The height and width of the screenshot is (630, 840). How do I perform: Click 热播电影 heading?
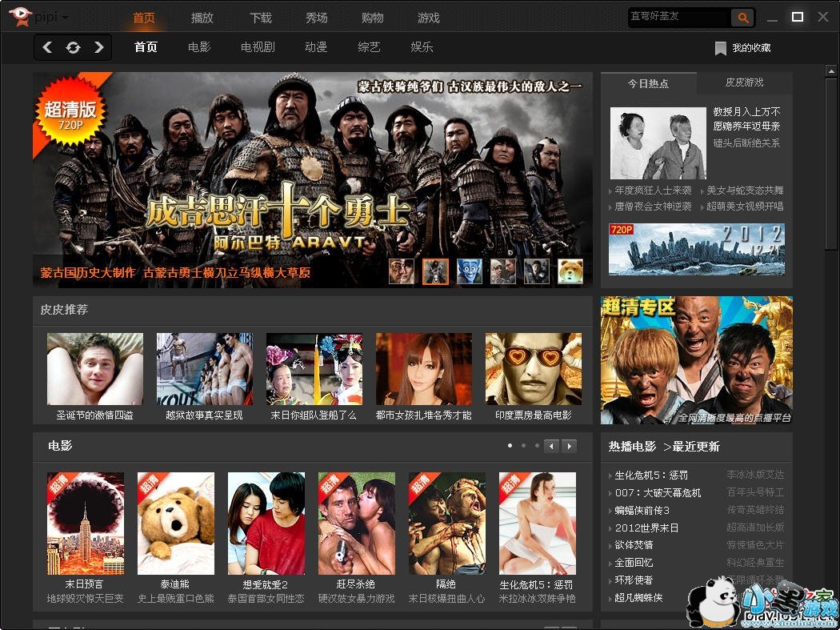632,447
